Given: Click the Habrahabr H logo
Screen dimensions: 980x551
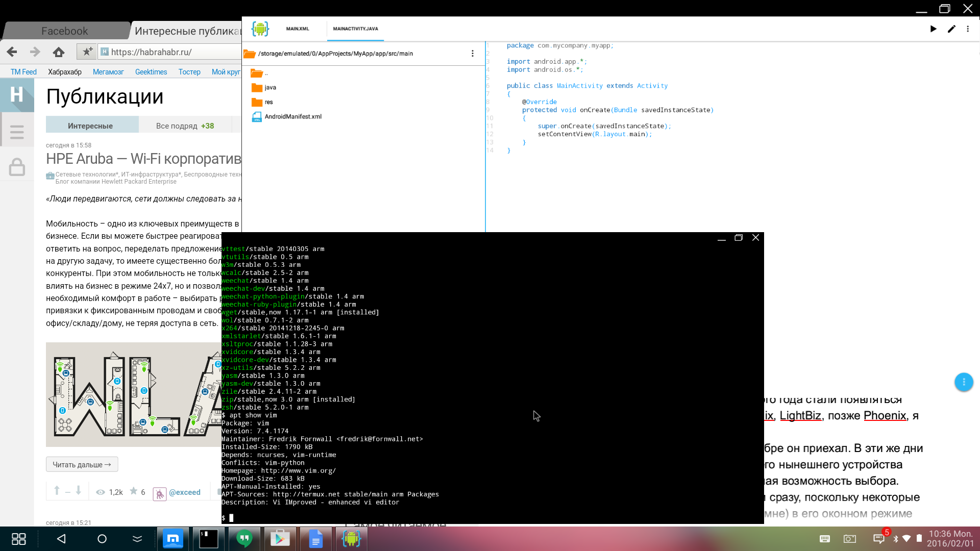Looking at the screenshot, I should [x=17, y=95].
